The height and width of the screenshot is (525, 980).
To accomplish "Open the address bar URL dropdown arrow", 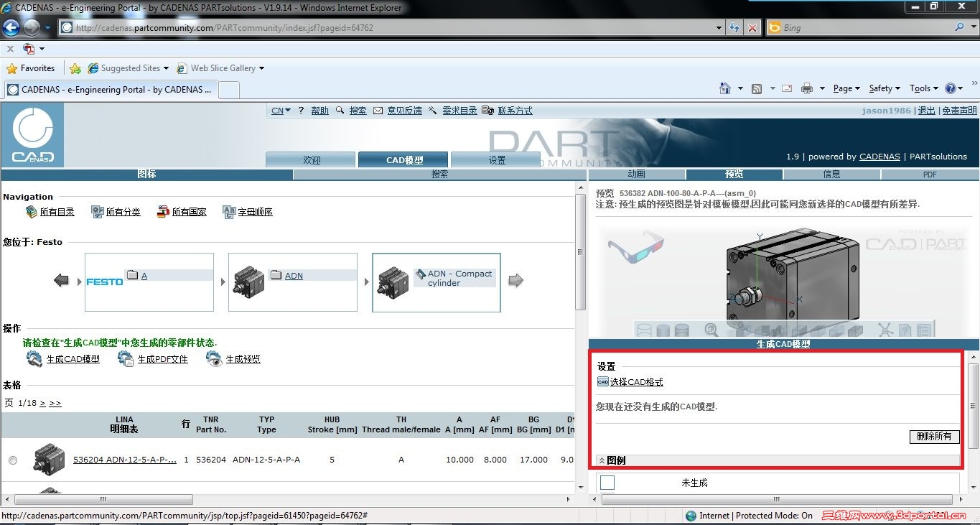I will 719,28.
